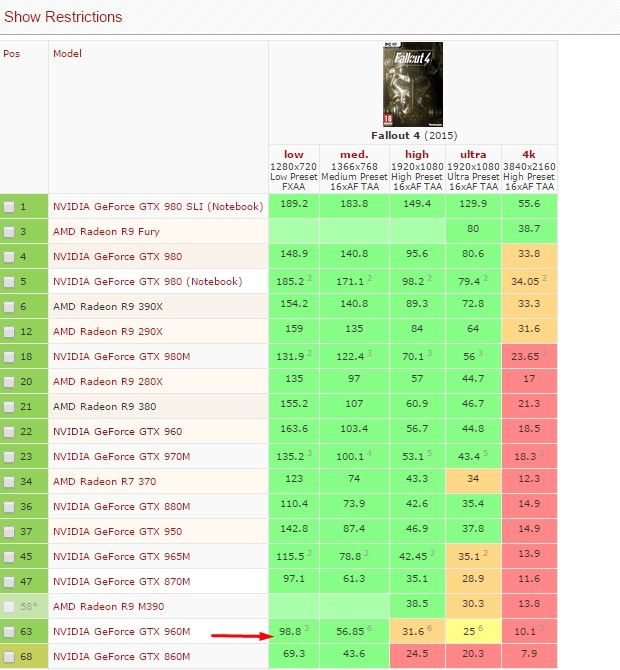Select the 4k settings column header
This screenshot has width=620, height=670.
pyautogui.click(x=529, y=154)
